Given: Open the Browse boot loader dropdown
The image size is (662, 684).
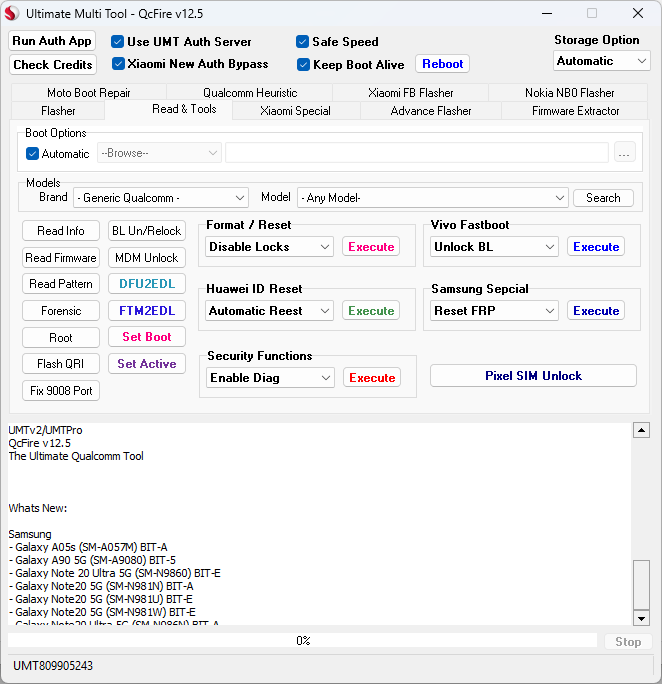Looking at the screenshot, I should click(x=159, y=153).
